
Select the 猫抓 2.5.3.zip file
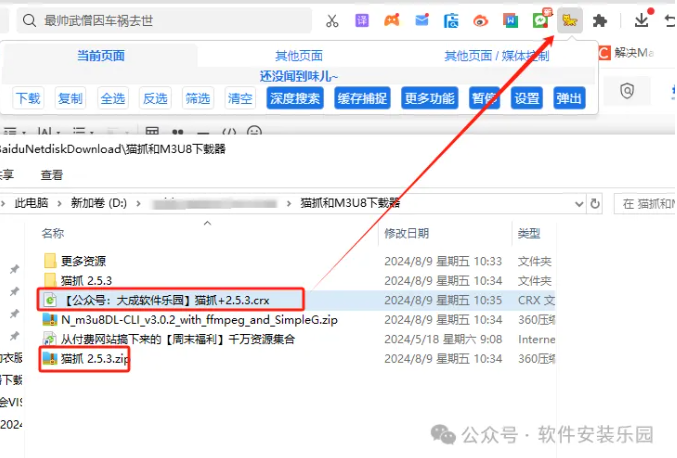coord(95,358)
